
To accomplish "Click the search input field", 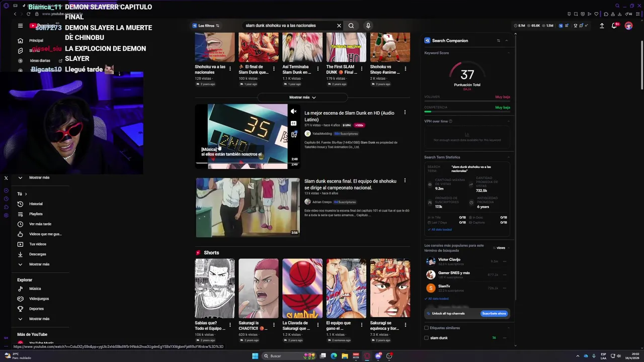I will (289, 26).
